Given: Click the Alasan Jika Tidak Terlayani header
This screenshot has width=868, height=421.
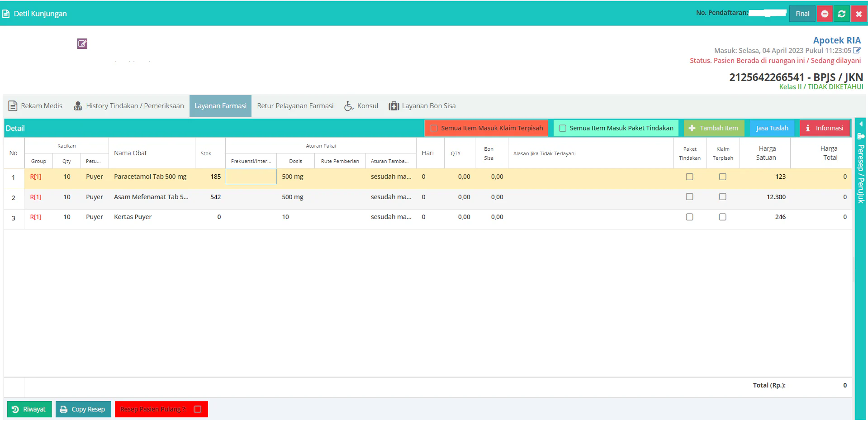Looking at the screenshot, I should point(590,153).
